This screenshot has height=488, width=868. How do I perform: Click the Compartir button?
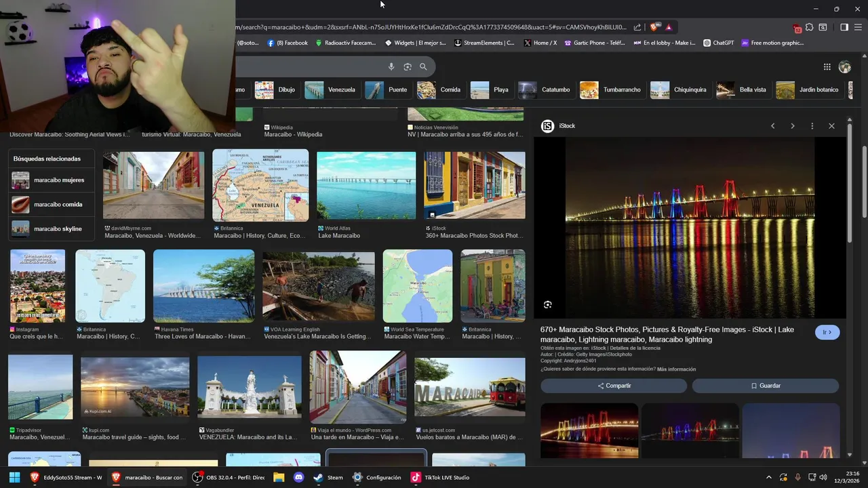(614, 386)
